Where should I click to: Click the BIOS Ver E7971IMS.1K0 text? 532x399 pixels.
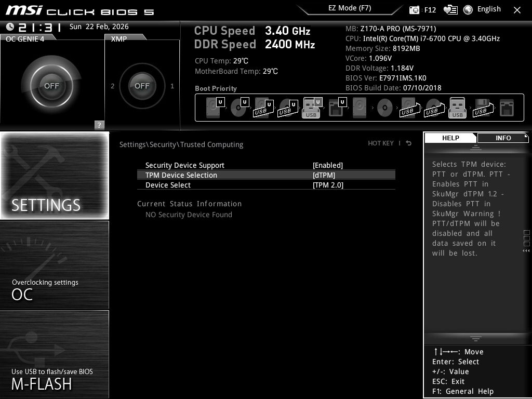tap(386, 78)
